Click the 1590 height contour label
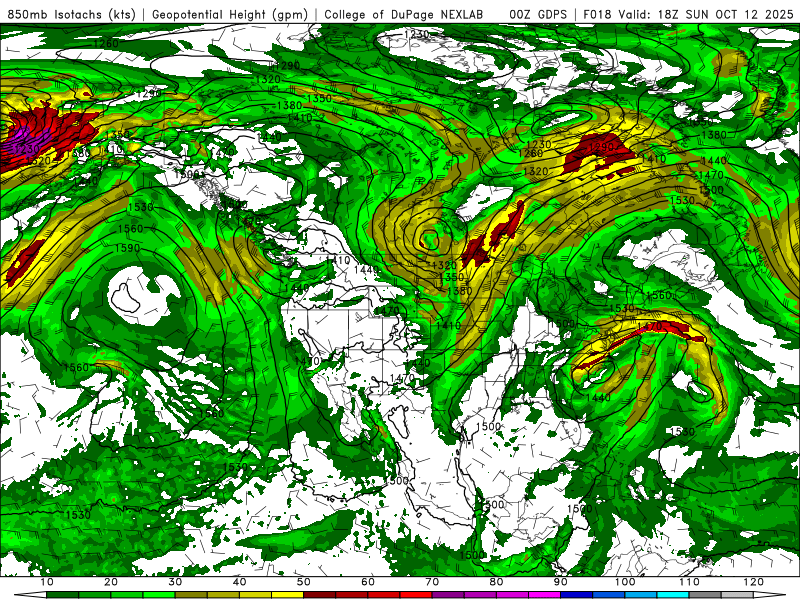The height and width of the screenshot is (600, 800). 127,248
